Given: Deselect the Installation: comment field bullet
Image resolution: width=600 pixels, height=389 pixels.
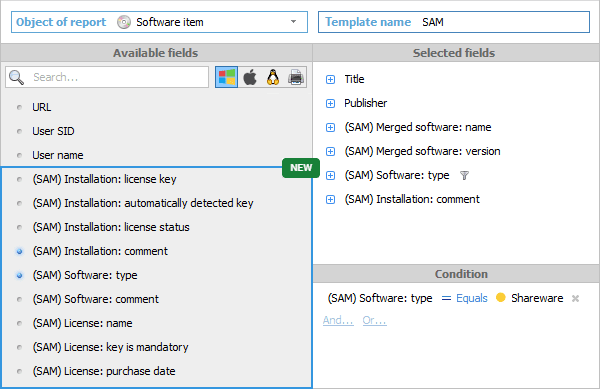Looking at the screenshot, I should (x=20, y=251).
